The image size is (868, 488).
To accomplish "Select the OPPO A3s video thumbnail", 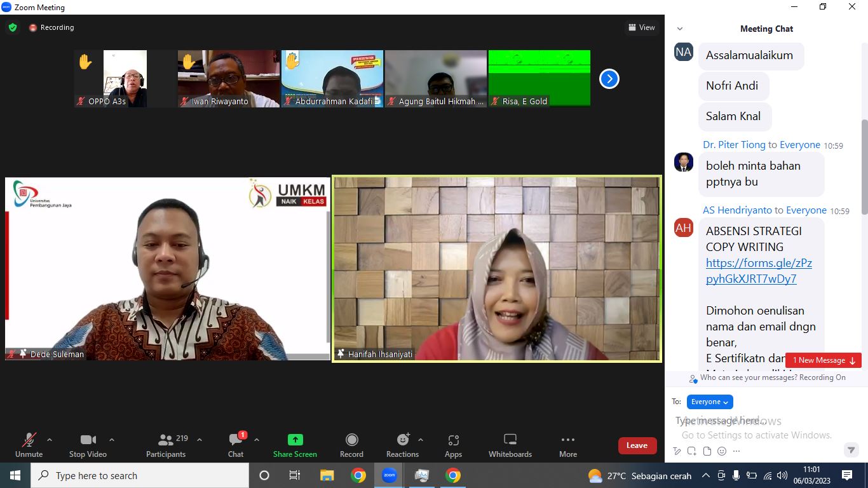I will [x=125, y=79].
